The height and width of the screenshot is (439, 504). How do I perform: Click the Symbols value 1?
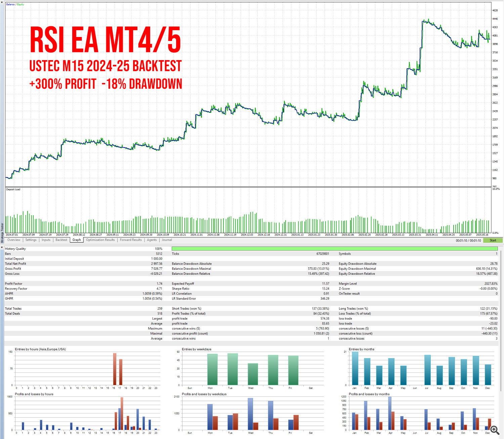[x=497, y=254]
